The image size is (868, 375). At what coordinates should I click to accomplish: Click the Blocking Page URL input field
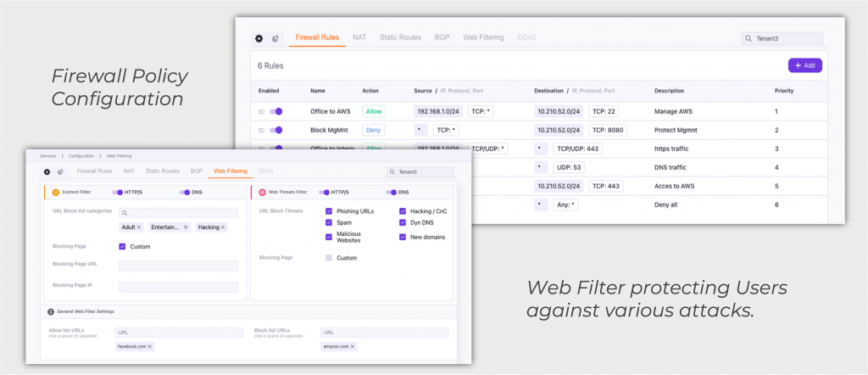(178, 266)
